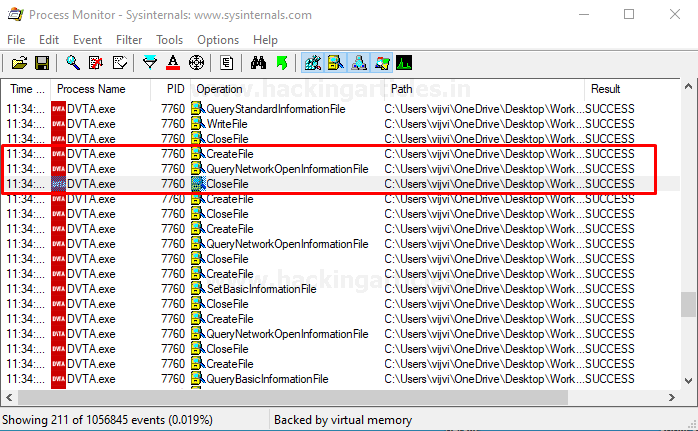Click the DVTA.exe icon in WriteFile row
Viewport: 698px width, 431px height.
[x=58, y=124]
